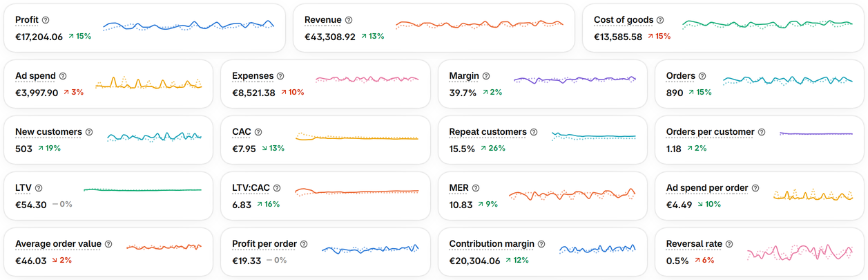This screenshot has width=868, height=280.
Task: Open the Reversal rate info icon
Action: coord(729,244)
